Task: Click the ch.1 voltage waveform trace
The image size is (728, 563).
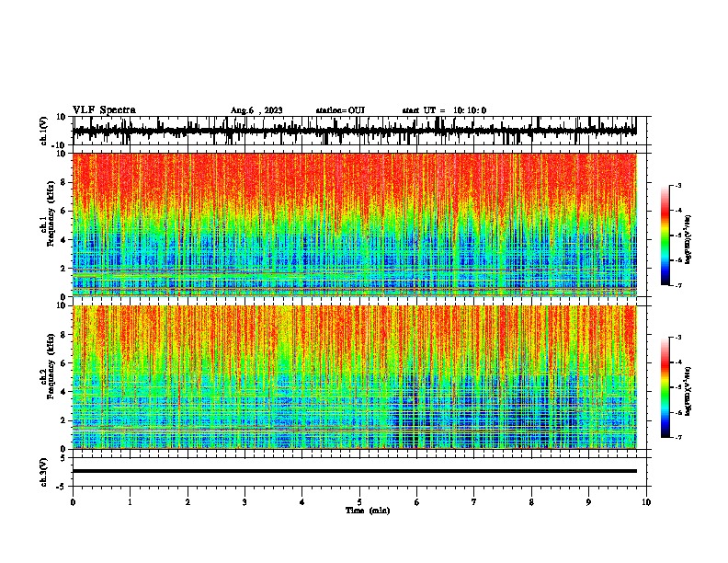Action: point(355,131)
